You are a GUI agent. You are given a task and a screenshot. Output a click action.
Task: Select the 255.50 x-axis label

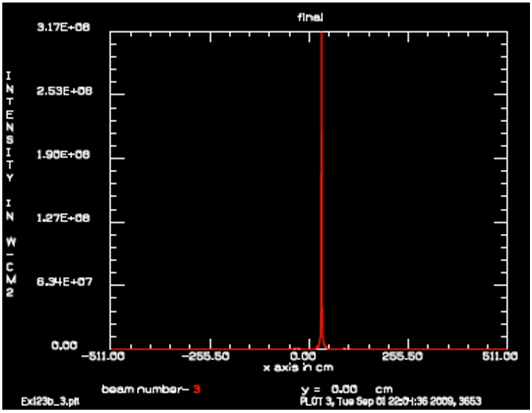pos(402,356)
